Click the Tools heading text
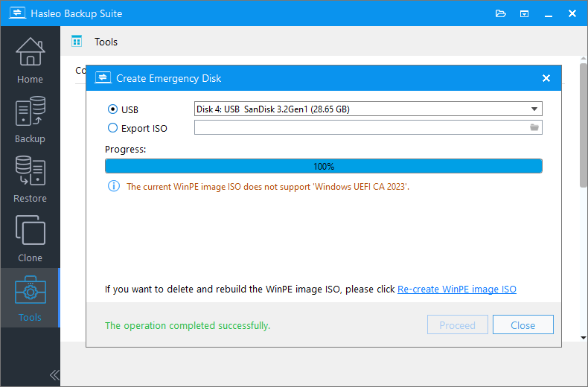 coord(106,42)
